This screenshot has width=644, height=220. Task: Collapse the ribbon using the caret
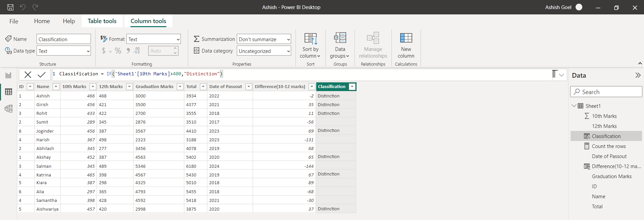point(640,63)
